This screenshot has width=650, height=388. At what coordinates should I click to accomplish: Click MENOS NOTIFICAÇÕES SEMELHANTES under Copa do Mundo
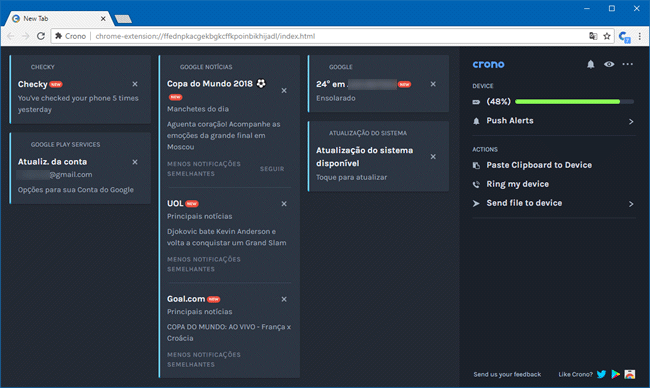click(x=204, y=169)
